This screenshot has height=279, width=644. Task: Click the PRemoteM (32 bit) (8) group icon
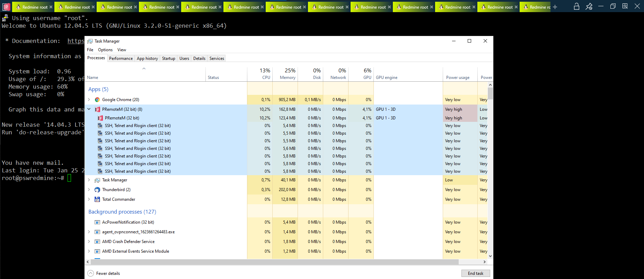(x=97, y=109)
